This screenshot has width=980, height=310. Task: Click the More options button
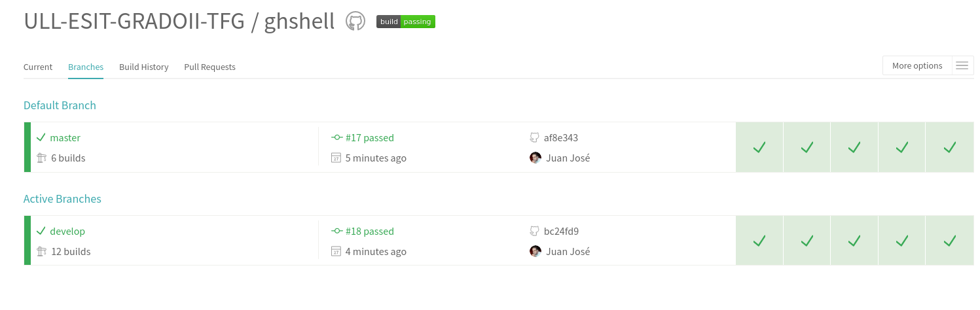point(916,65)
